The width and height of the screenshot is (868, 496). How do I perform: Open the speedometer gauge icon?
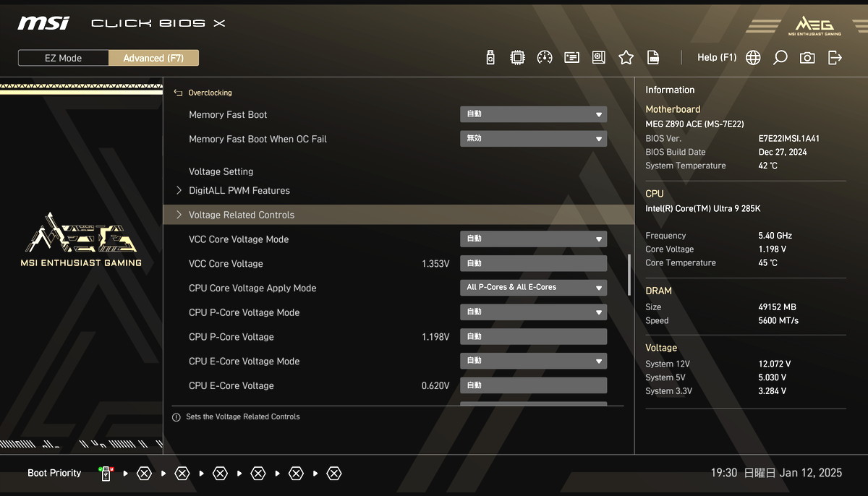(545, 58)
